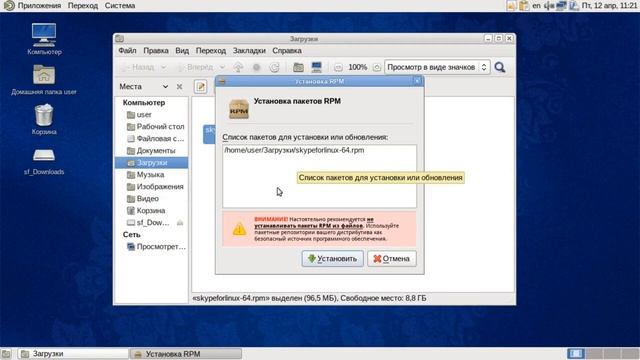Click the status bar file info text
Viewport: 640px width, 360px height.
(x=309, y=298)
